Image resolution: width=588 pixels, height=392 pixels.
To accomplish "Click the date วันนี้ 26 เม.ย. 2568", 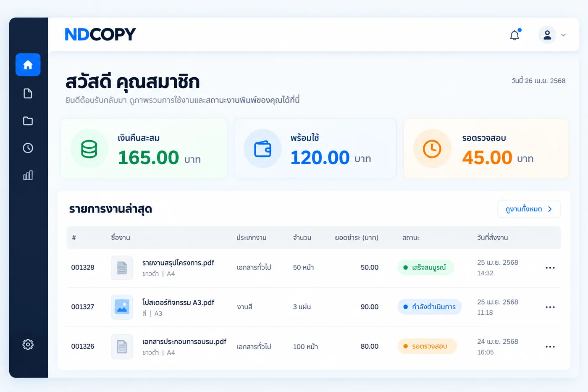I will (x=538, y=81).
